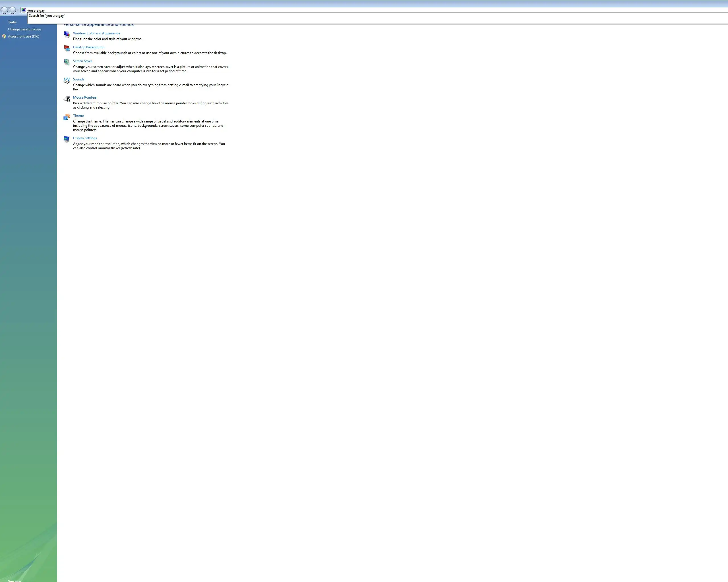The width and height of the screenshot is (728, 582).
Task: Click the Screen Saver icon
Action: tap(67, 62)
